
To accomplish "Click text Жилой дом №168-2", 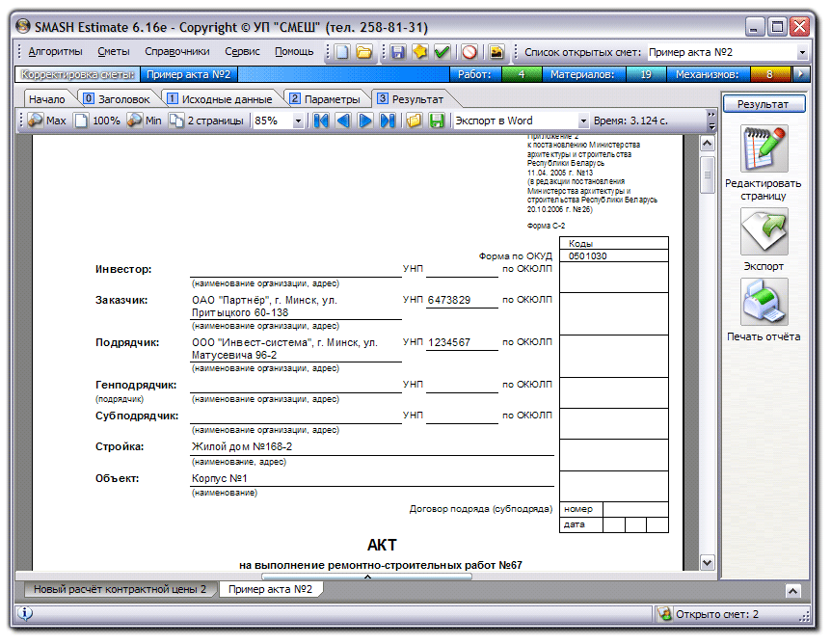I will (242, 446).
